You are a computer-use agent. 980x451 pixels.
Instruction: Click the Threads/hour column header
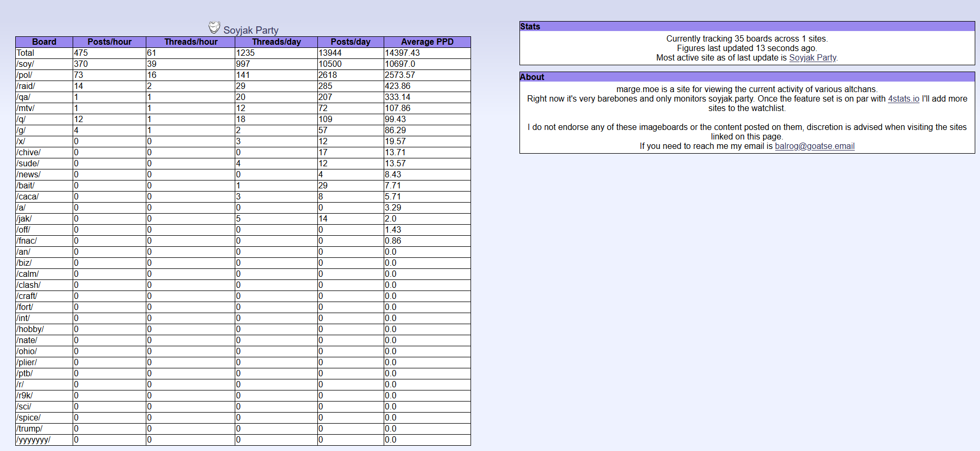(x=191, y=42)
